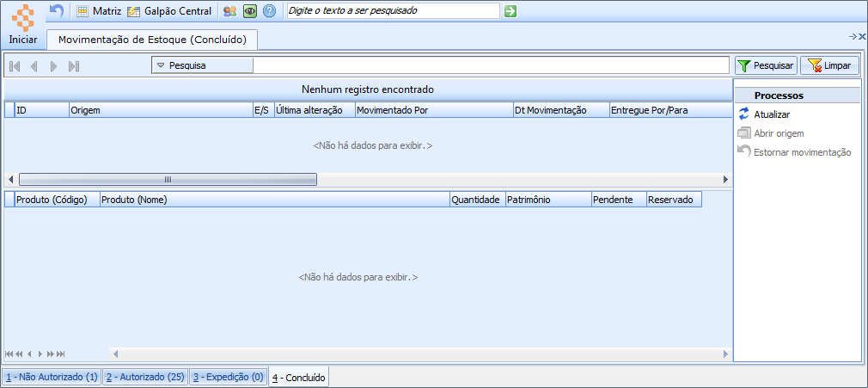Click the Pesquisar filter button
The width and height of the screenshot is (868, 388).
(x=766, y=65)
